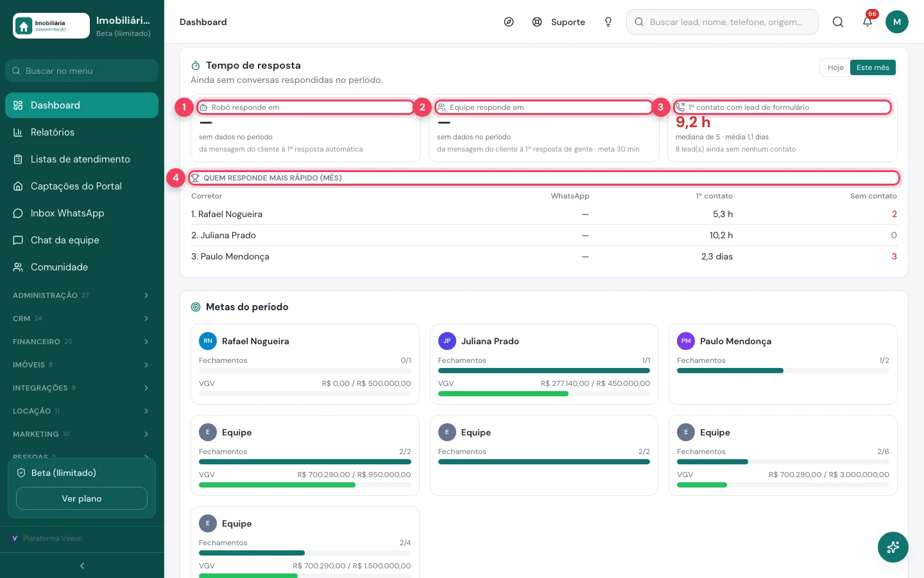Open Chat da equipe
The image size is (924, 578).
click(x=81, y=240)
